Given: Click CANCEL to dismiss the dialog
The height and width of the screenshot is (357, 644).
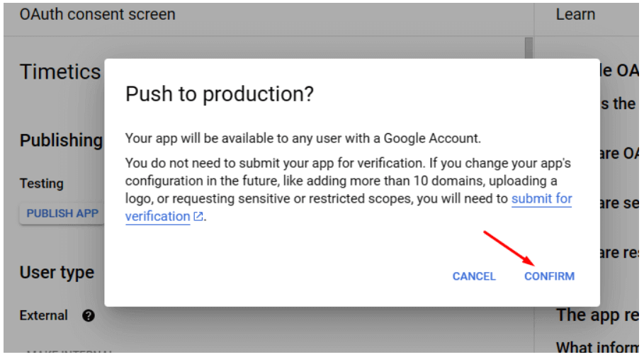Looking at the screenshot, I should pyautogui.click(x=474, y=276).
